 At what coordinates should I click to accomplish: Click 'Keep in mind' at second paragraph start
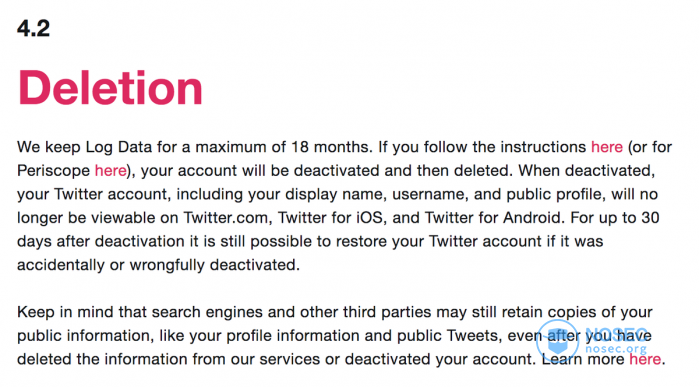(66, 312)
